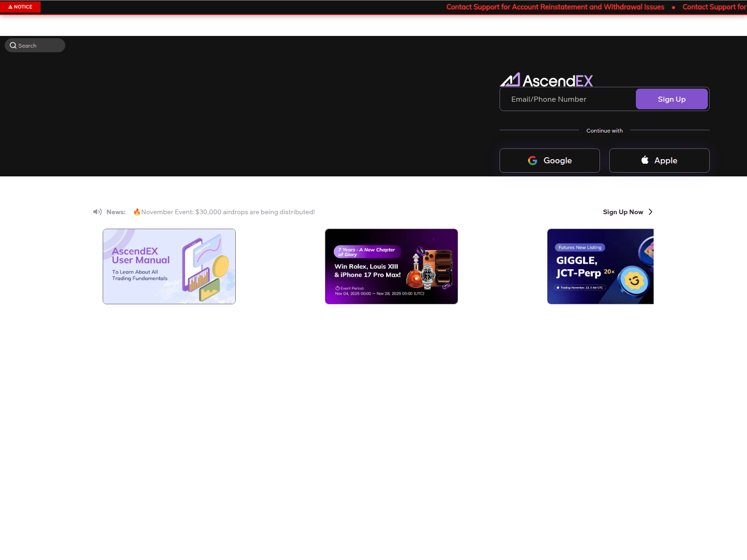Click the fire emoji in the news line

137,212
